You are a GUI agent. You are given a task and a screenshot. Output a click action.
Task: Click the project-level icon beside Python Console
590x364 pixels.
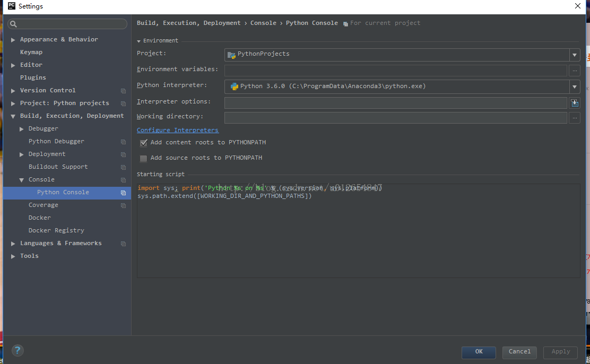pos(123,193)
